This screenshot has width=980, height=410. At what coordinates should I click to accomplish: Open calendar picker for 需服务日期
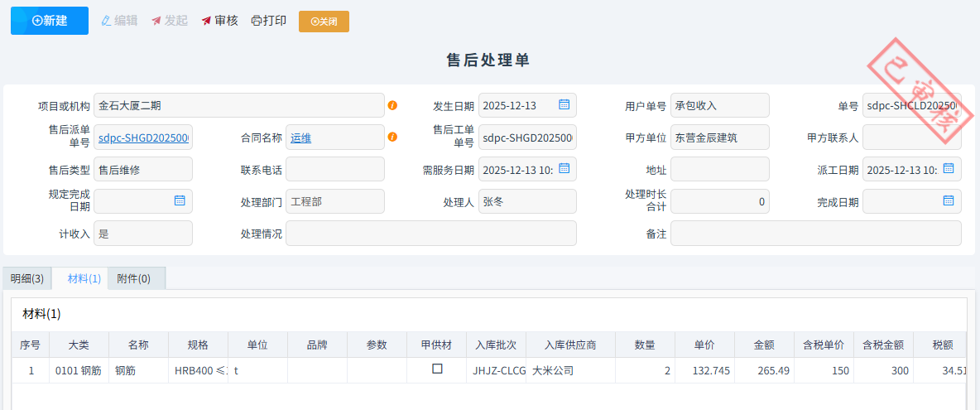coord(564,169)
